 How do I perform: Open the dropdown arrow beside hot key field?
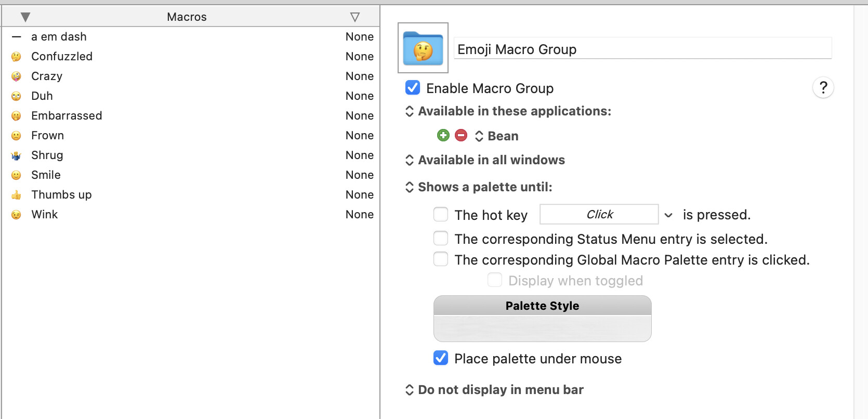click(668, 215)
